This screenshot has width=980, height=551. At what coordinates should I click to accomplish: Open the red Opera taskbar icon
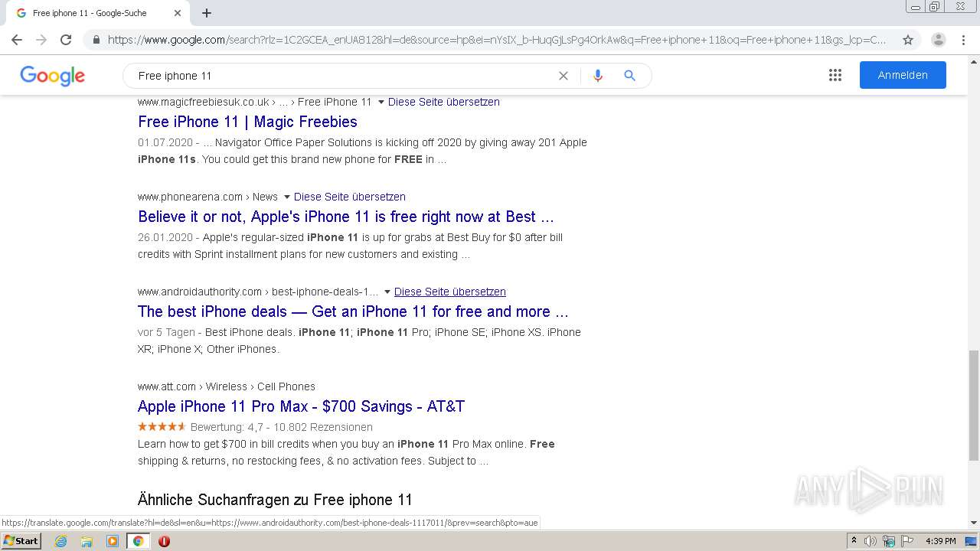click(164, 541)
